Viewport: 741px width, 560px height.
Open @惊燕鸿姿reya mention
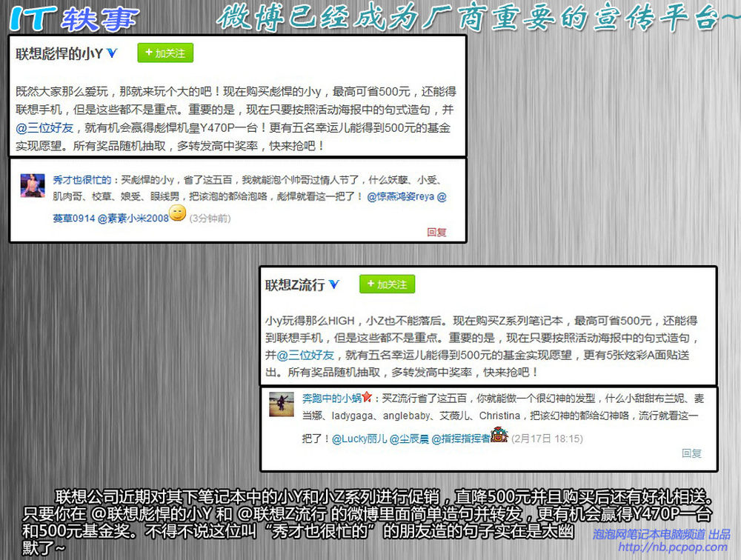point(401,196)
